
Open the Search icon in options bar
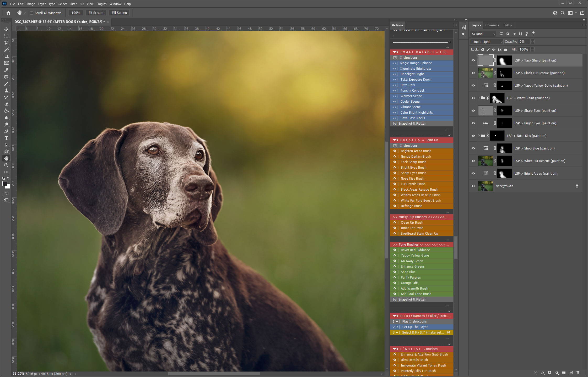click(562, 13)
